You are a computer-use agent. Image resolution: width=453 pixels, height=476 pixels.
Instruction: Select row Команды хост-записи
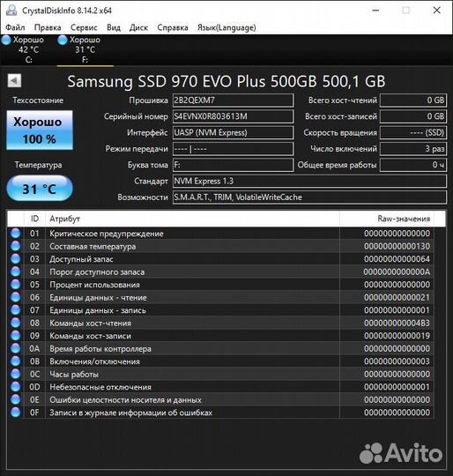(220, 336)
